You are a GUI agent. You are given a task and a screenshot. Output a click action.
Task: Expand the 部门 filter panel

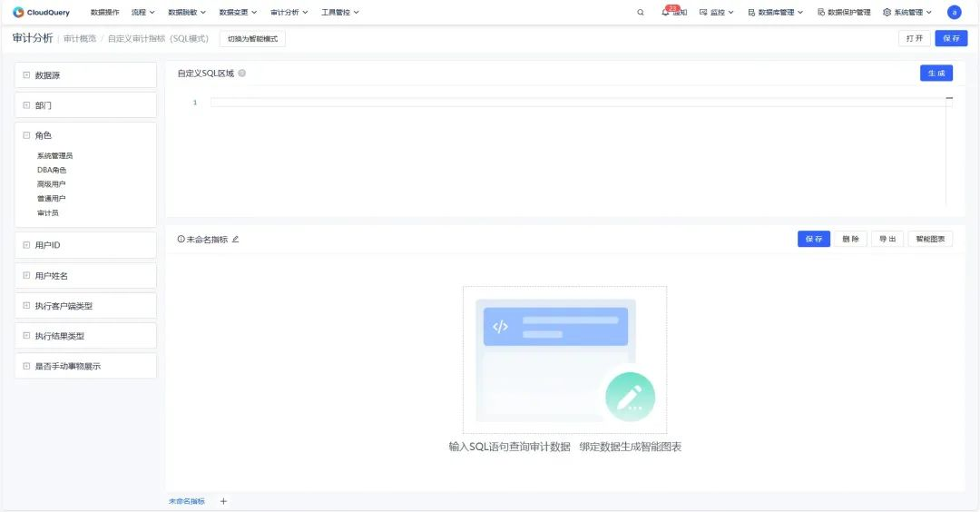26,105
